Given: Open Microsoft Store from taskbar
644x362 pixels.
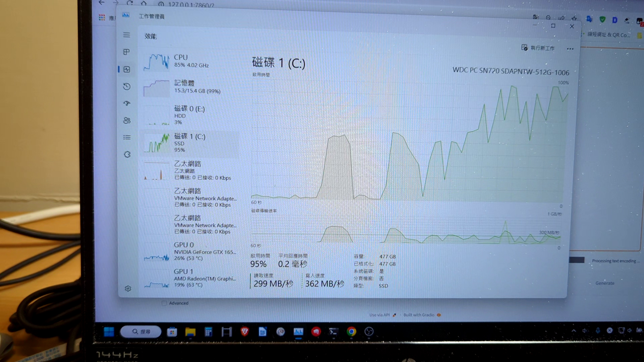Looking at the screenshot, I should tap(172, 332).
